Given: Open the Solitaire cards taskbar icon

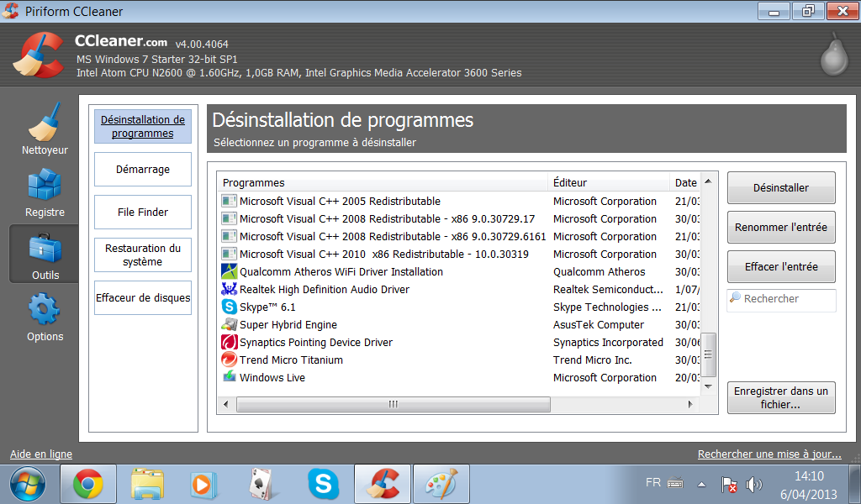Looking at the screenshot, I should [261, 485].
